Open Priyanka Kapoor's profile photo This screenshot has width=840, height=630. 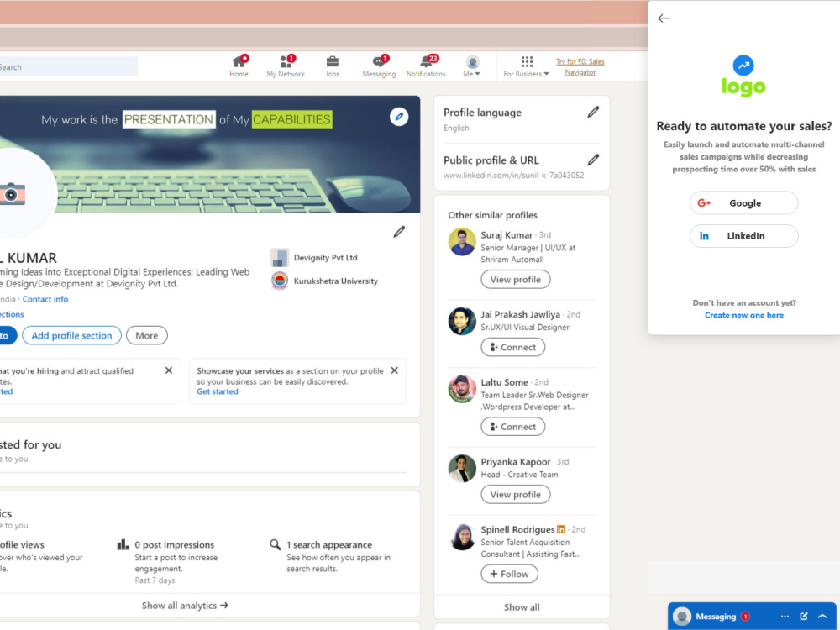462,468
